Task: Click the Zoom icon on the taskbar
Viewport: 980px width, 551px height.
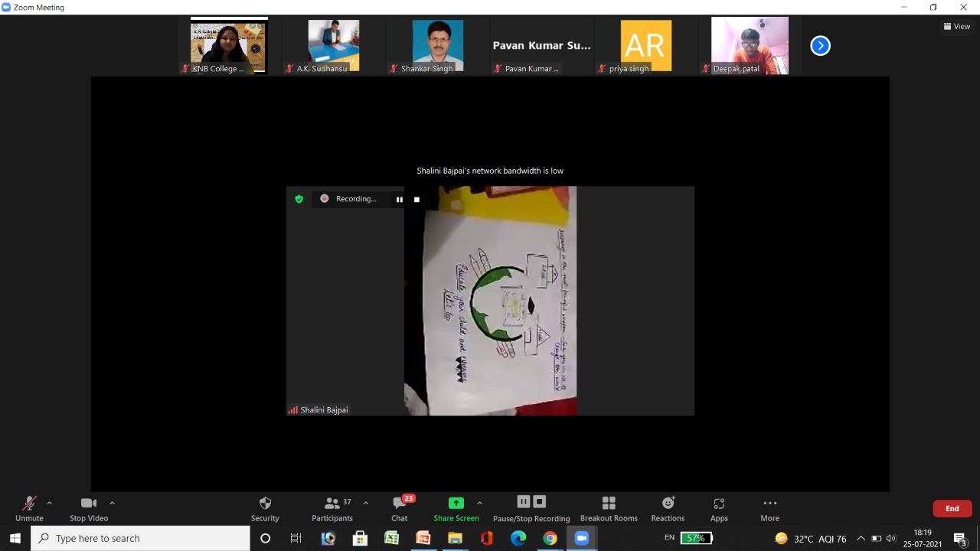Action: click(581, 538)
